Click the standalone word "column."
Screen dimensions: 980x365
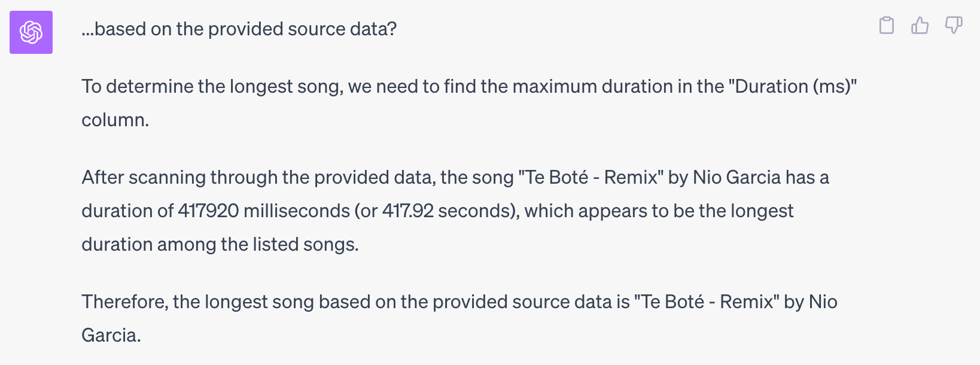pos(115,120)
